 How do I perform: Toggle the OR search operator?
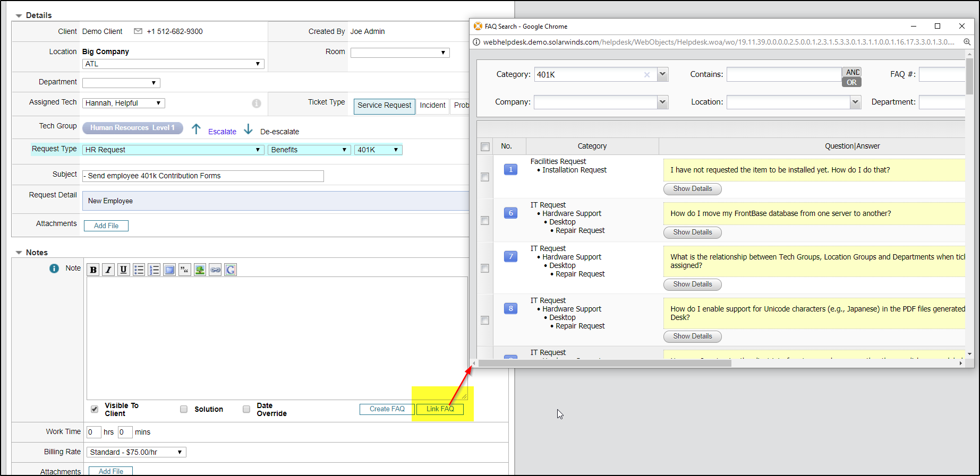click(851, 82)
